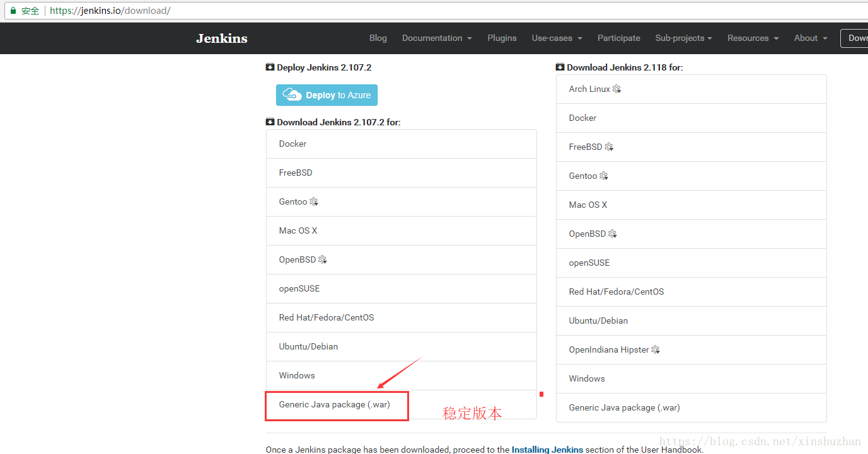Select OpenIndiana Hipster under Jenkins 2.118
This screenshot has width=868, height=454.
click(x=692, y=350)
